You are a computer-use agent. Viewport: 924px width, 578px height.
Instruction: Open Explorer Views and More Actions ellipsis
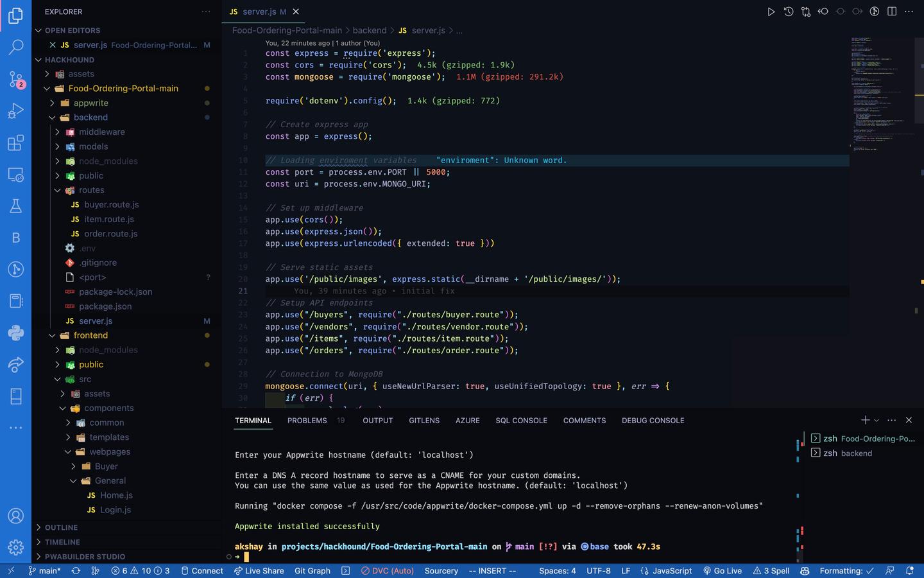tap(205, 12)
